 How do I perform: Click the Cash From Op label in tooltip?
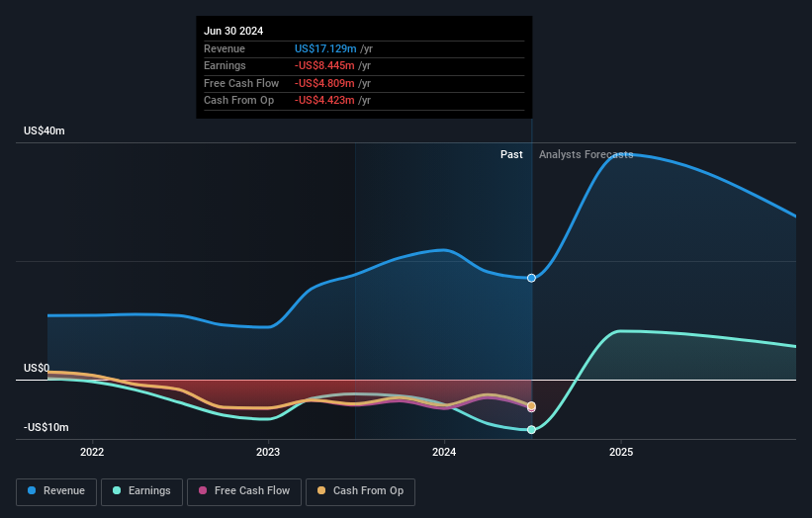(x=238, y=101)
